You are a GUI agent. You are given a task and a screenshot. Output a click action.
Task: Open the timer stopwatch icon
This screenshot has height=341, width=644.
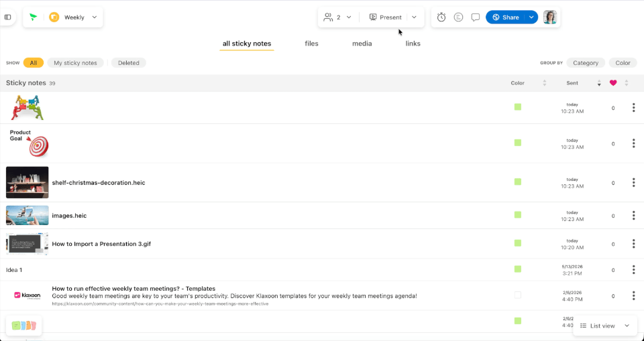(441, 17)
